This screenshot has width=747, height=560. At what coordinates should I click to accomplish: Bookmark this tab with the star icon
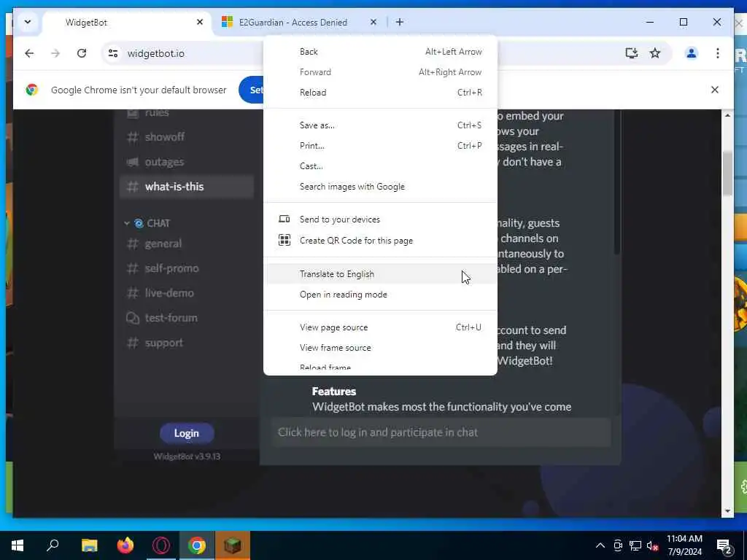click(x=655, y=53)
